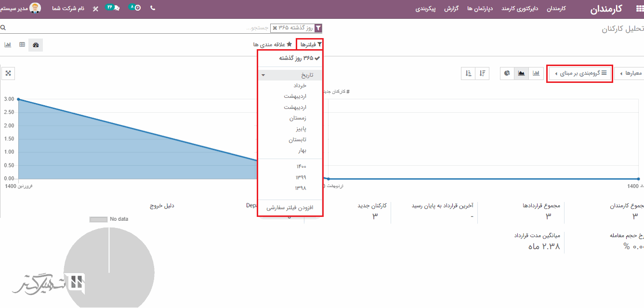This screenshot has height=308, width=644.
Task: Sort chart in ascending order
Action: [x=468, y=73]
